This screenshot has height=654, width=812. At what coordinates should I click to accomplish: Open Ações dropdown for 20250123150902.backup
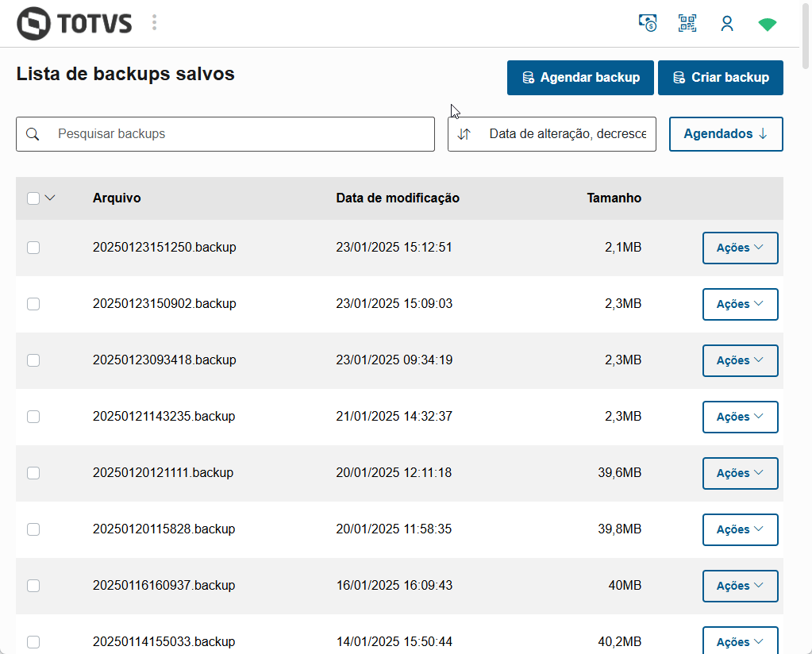(740, 304)
